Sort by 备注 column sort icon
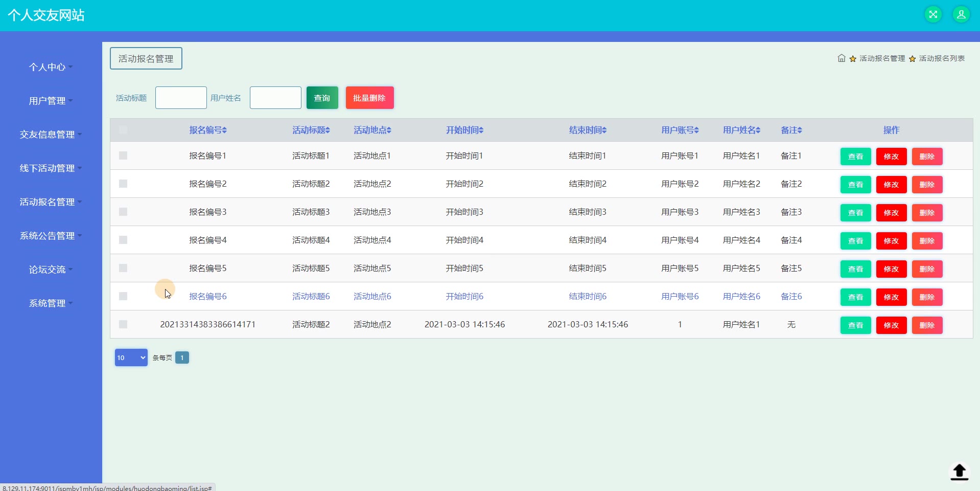The image size is (980, 491). 800,130
